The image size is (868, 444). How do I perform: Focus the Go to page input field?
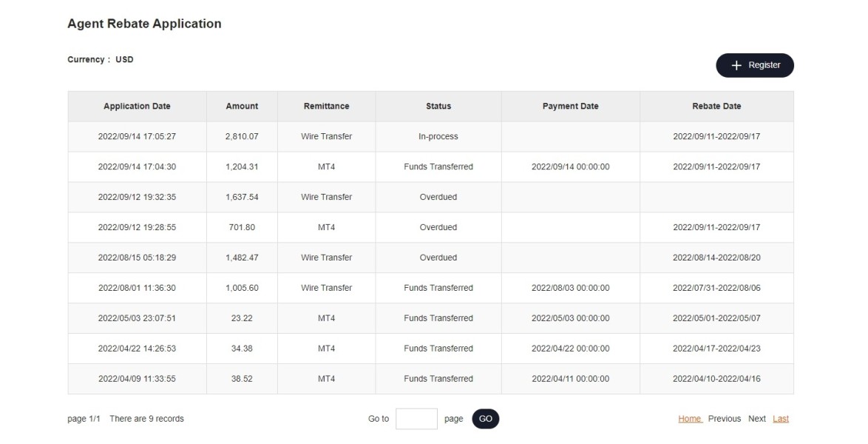coord(416,419)
